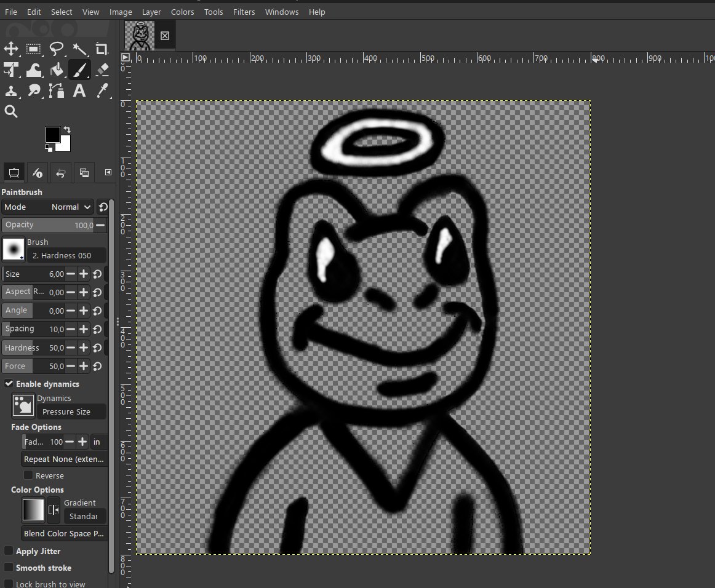Viewport: 715px width, 588px height.
Task: Open the Undo History tab
Action: click(61, 173)
